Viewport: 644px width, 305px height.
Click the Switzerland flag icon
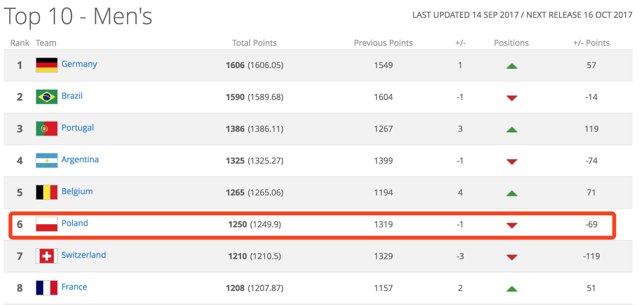click(x=47, y=256)
